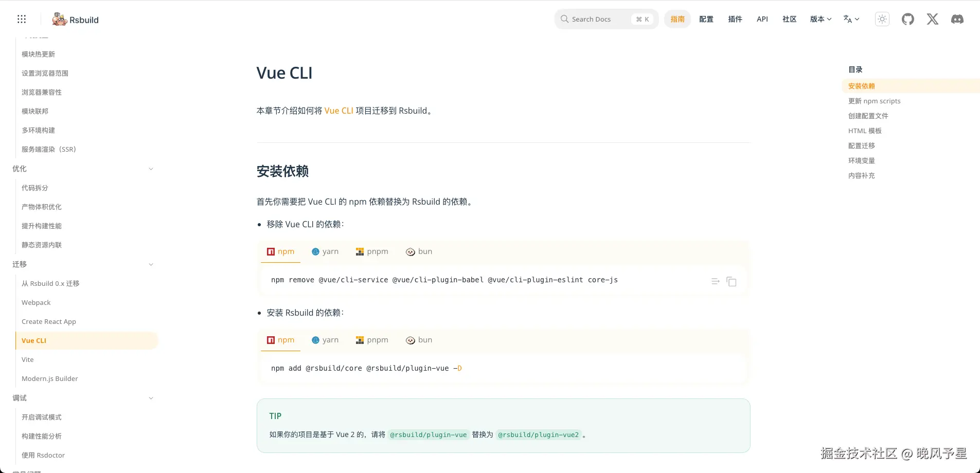Open the 版本 version dropdown
980x473 pixels.
[x=821, y=19]
